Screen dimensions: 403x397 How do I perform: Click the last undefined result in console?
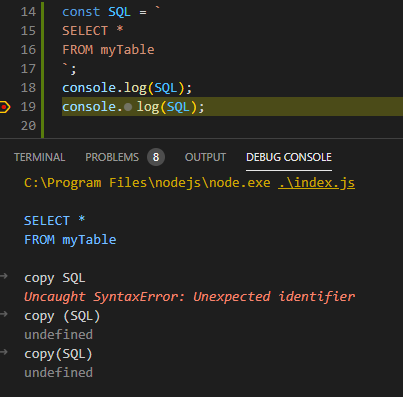58,373
